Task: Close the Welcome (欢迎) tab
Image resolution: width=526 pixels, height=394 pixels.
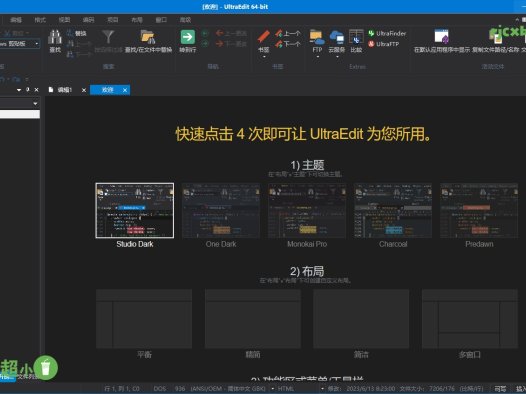Action: click(x=125, y=90)
